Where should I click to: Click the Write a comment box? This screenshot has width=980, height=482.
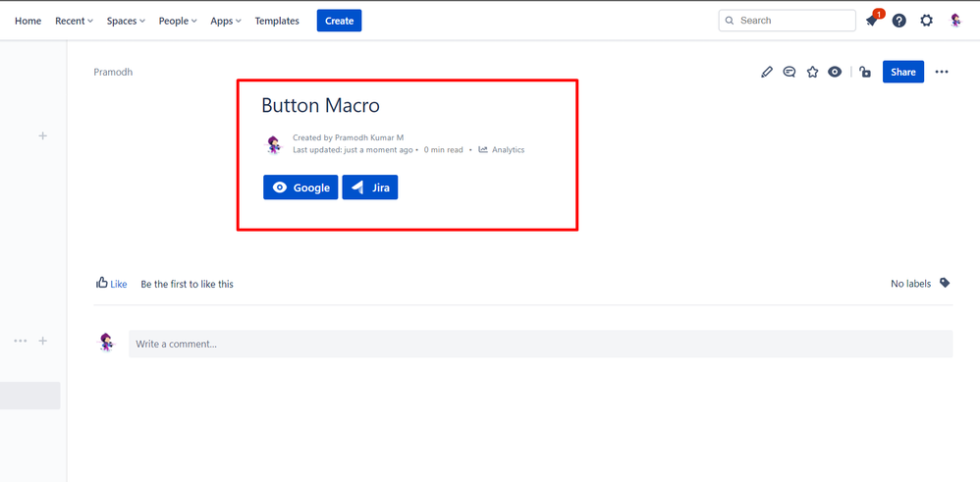point(541,344)
